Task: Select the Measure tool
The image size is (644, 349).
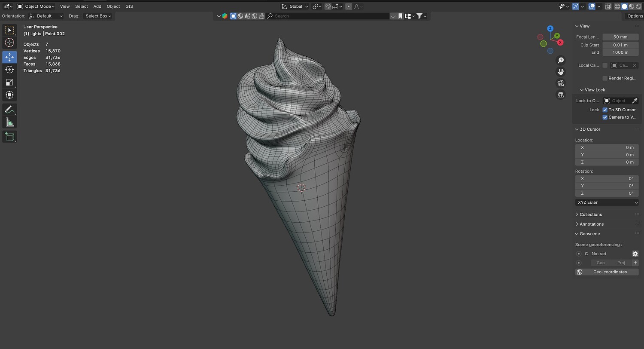Action: pos(9,122)
